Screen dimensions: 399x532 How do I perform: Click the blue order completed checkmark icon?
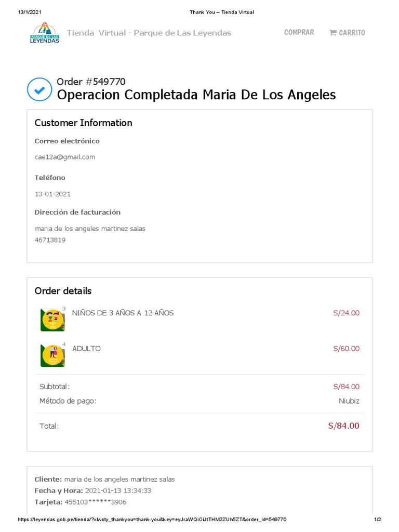pyautogui.click(x=39, y=89)
